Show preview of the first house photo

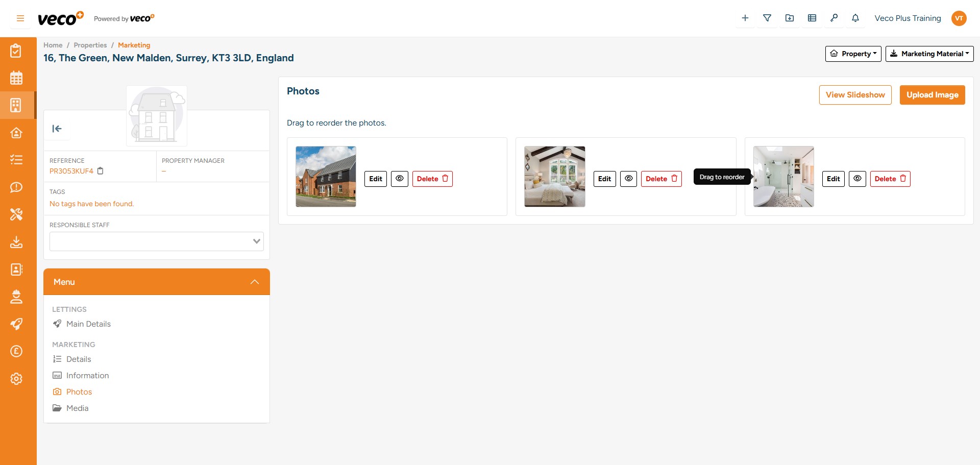400,179
